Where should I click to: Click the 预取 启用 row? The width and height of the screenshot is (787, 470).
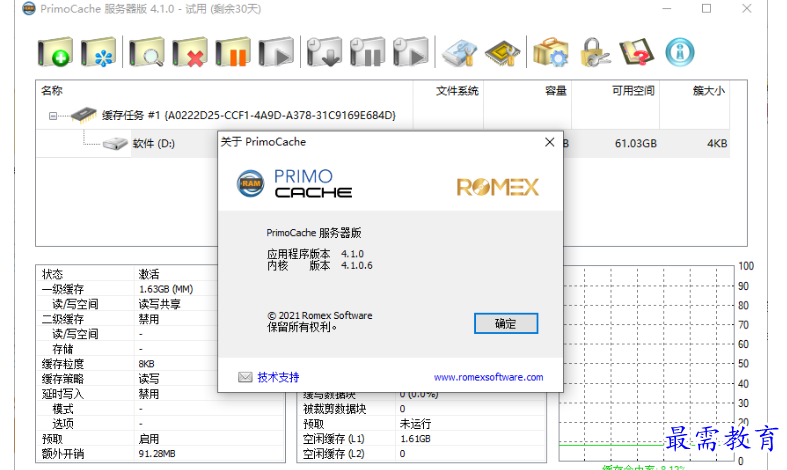pos(161,439)
